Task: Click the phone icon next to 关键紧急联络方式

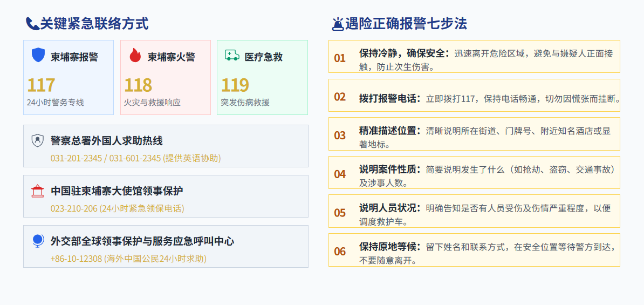Action: [32, 24]
